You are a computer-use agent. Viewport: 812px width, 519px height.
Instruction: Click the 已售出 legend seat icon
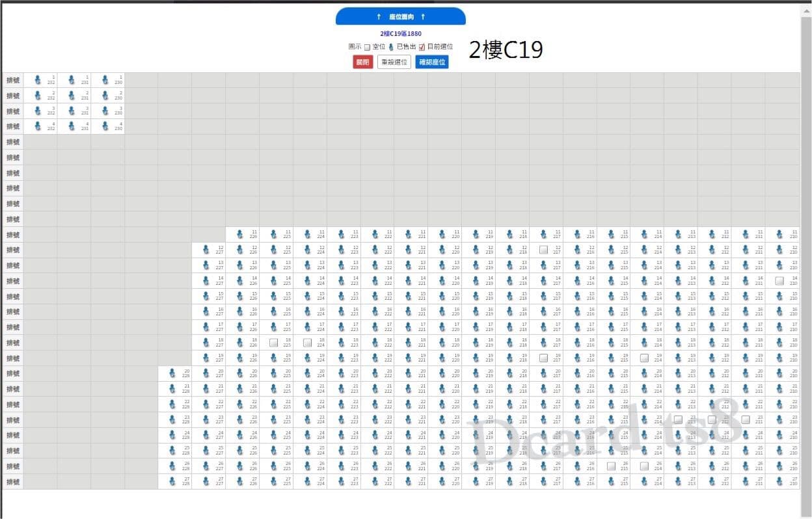coord(391,47)
